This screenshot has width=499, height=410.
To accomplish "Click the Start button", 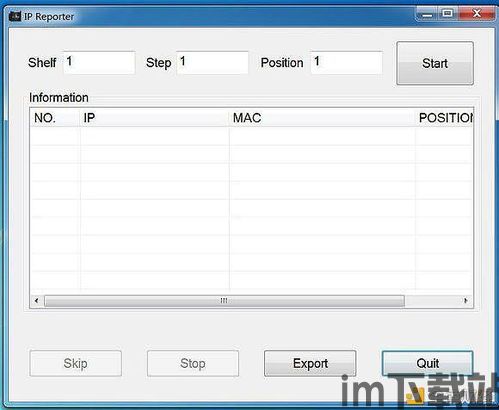I will pyautogui.click(x=435, y=63).
